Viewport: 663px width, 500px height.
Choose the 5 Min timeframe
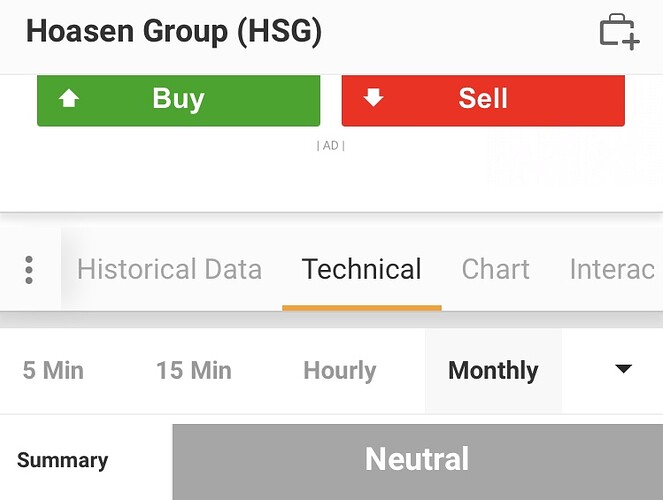click(x=53, y=371)
